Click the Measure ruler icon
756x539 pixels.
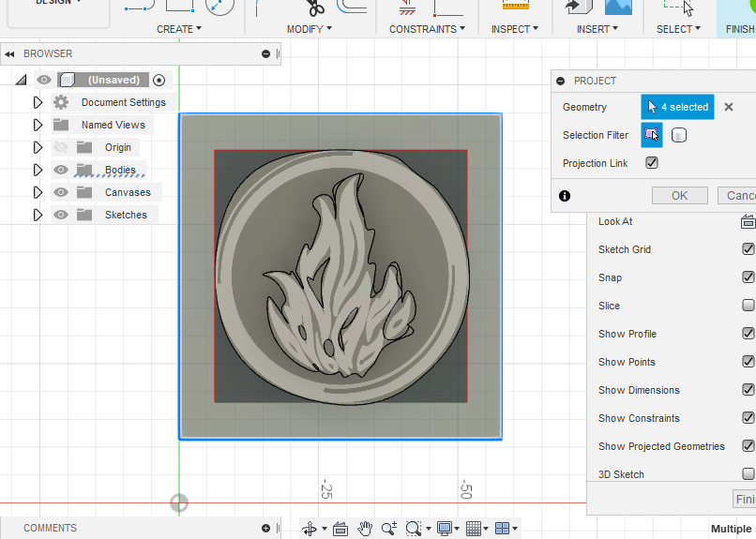point(515,6)
